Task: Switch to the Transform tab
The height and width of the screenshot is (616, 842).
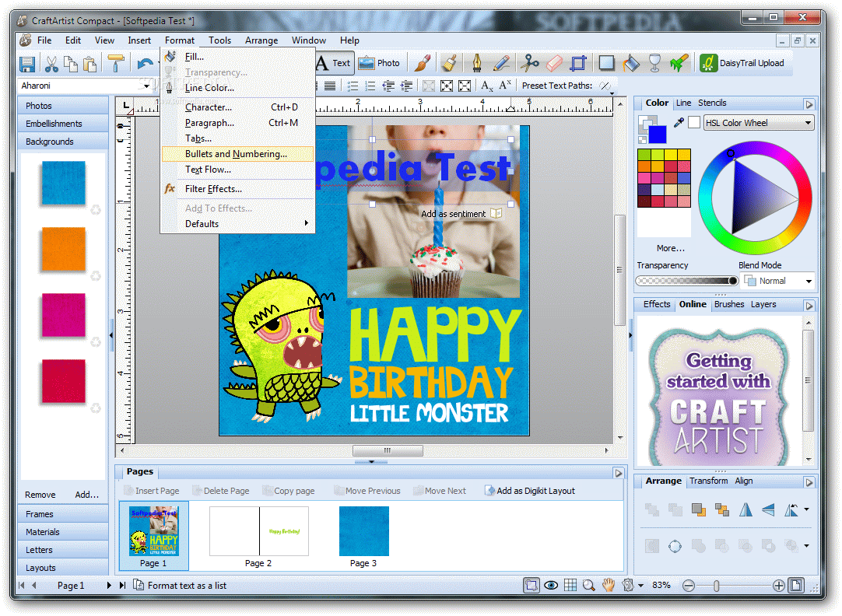Action: point(709,481)
